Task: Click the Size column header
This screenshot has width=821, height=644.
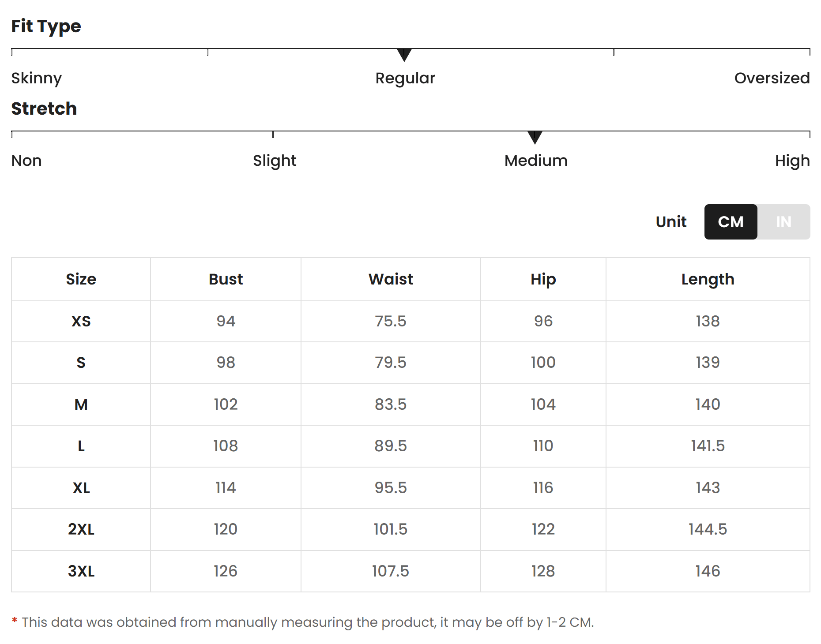Action: pyautogui.click(x=81, y=279)
